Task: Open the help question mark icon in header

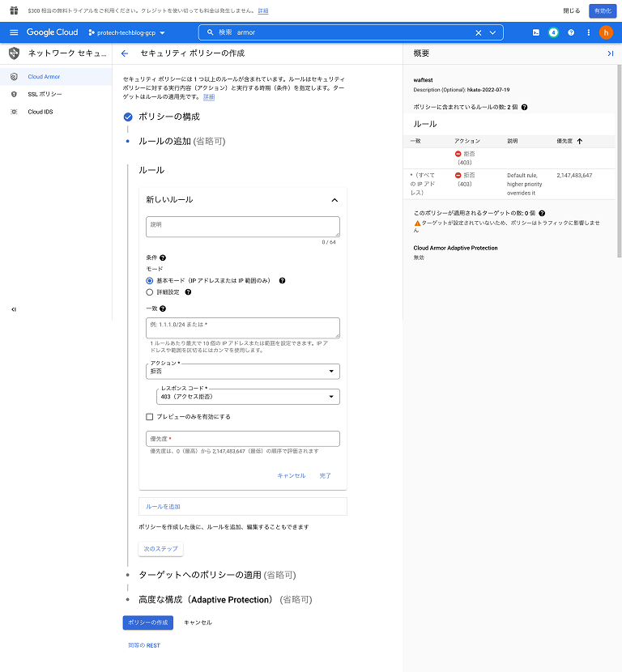Action: pyautogui.click(x=571, y=32)
